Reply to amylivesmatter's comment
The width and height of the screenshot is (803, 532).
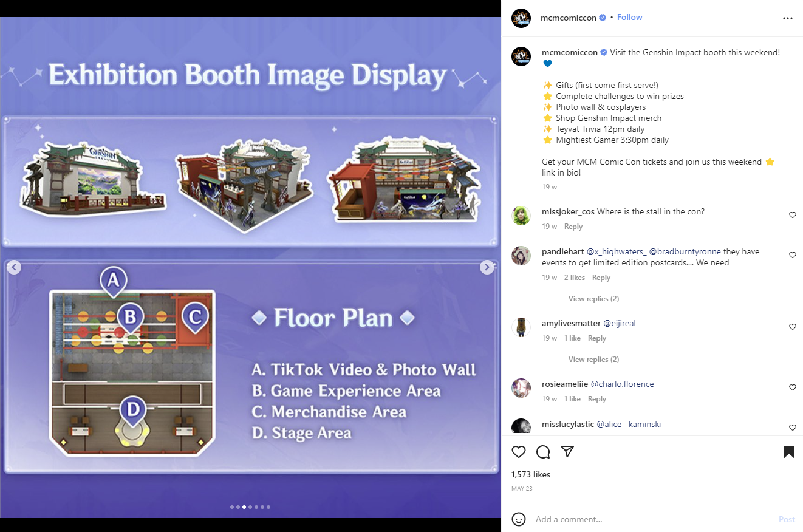(x=597, y=338)
